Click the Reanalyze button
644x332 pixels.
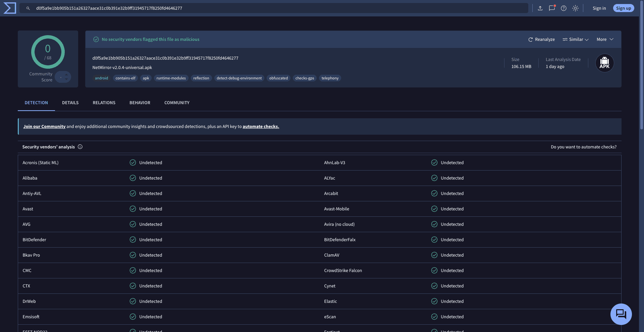point(541,40)
